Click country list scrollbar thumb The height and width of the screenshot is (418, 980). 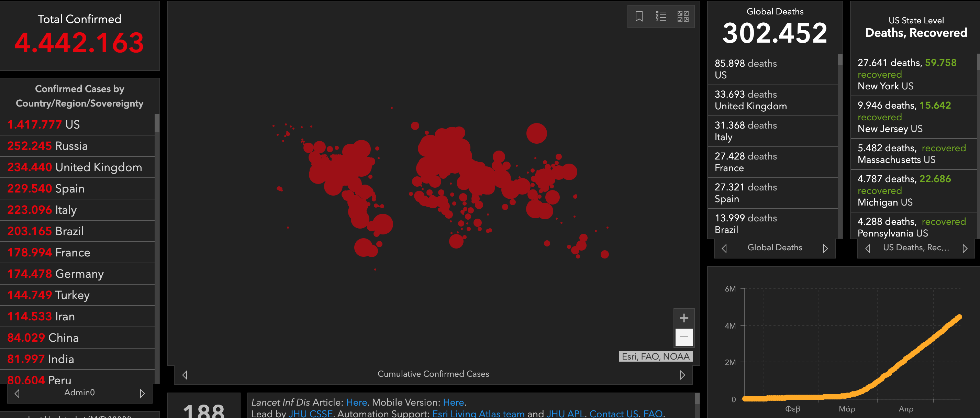pos(157,123)
